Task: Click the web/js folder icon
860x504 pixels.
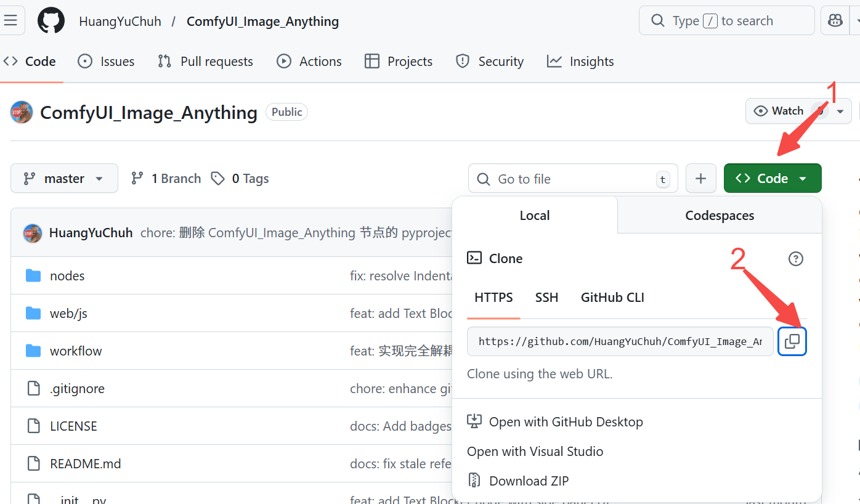Action: coord(33,313)
